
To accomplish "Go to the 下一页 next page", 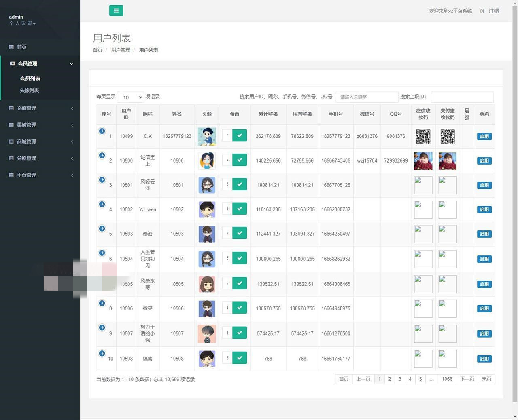I will [467, 379].
